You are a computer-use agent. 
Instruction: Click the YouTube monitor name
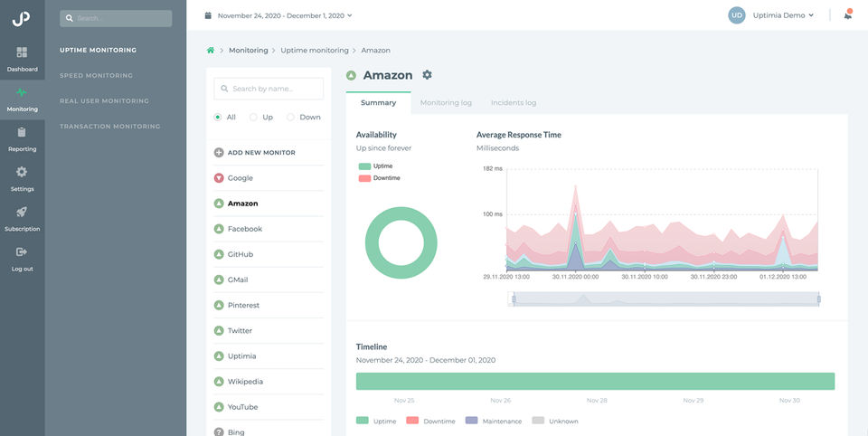243,407
